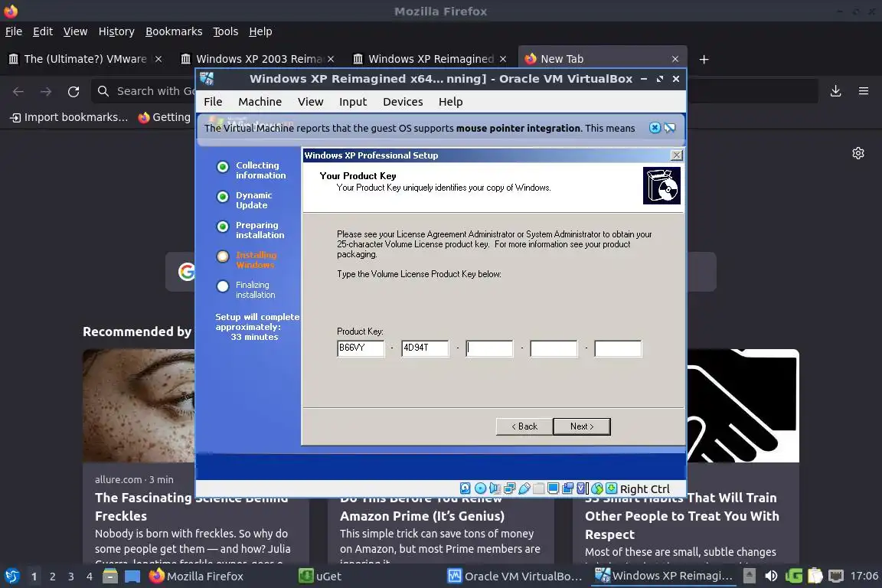Click fifth empty product key field
The image size is (882, 588).
pos(618,348)
